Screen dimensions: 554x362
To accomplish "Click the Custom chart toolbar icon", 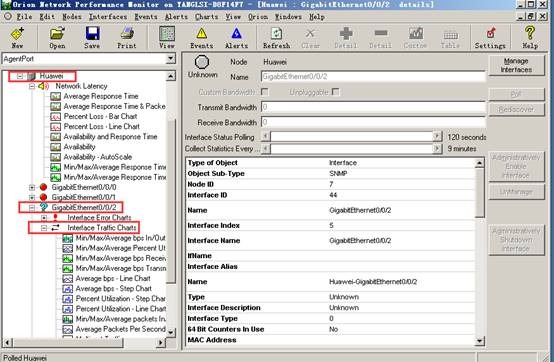I will (416, 34).
